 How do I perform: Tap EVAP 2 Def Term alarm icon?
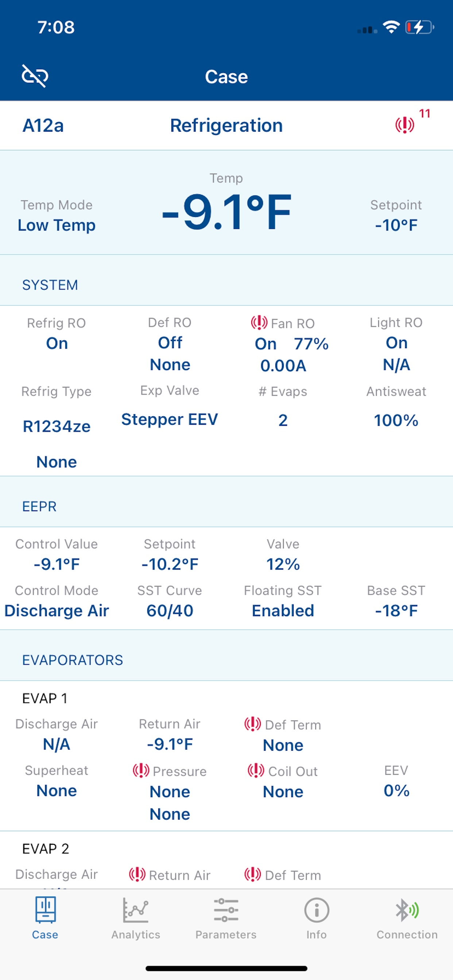pos(252,874)
